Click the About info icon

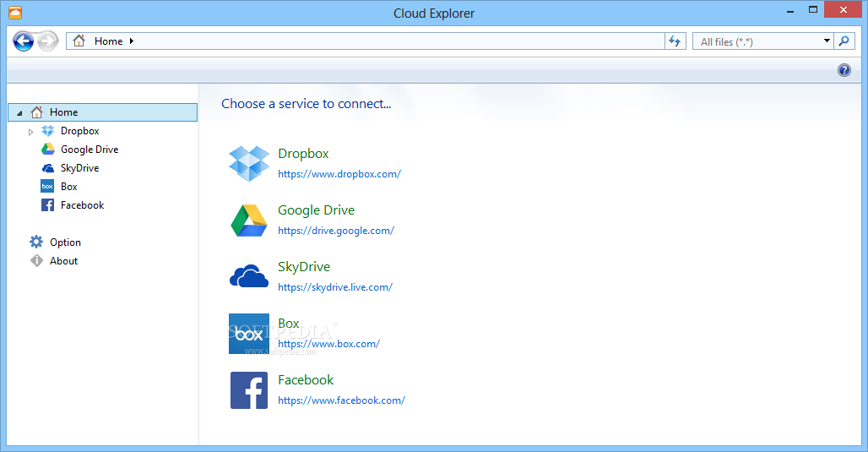point(36,260)
